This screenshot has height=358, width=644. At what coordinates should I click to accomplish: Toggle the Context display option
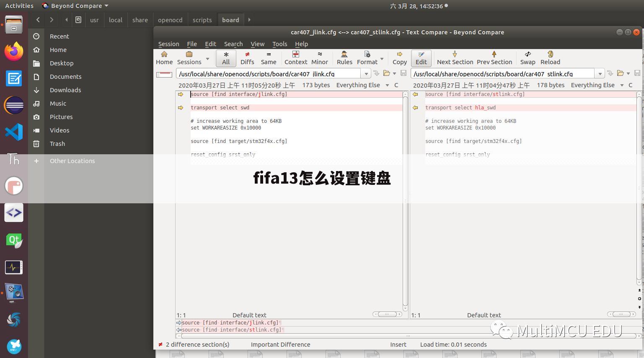pyautogui.click(x=296, y=58)
